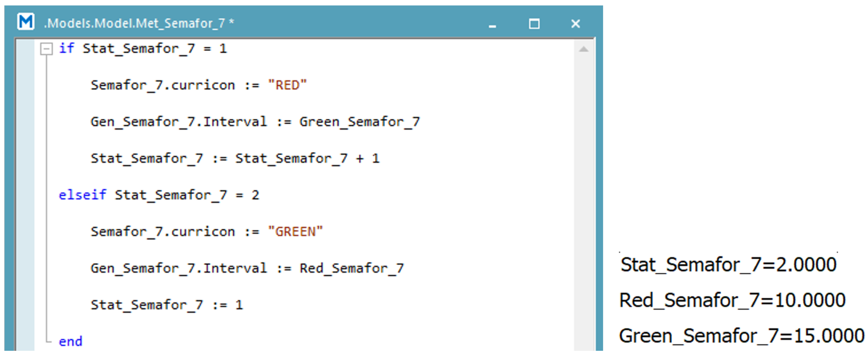The width and height of the screenshot is (868, 358).
Task: Click the Green_Semafor_7 identifier in the interval assignment
Action: [x=359, y=122]
